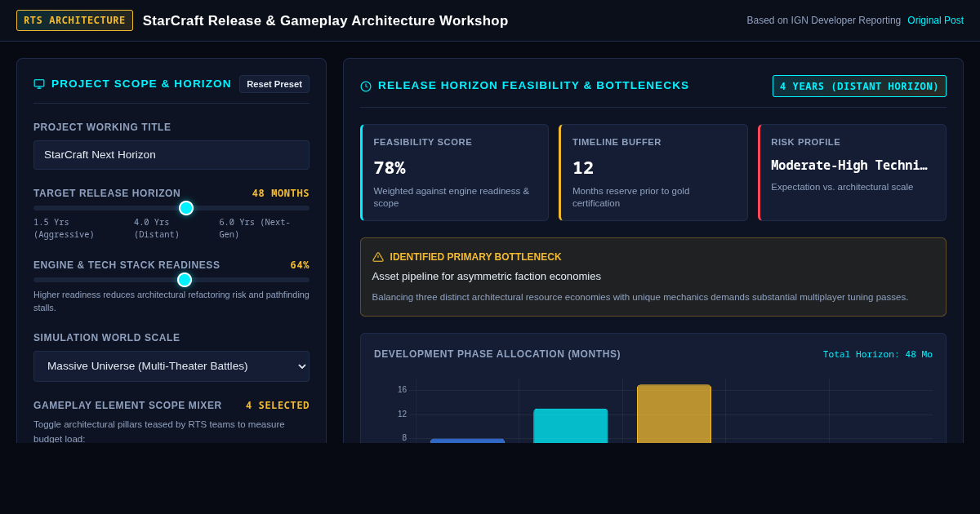Click the warning triangle icon in bottleneck box
The width and height of the screenshot is (980, 514).
pyautogui.click(x=378, y=257)
